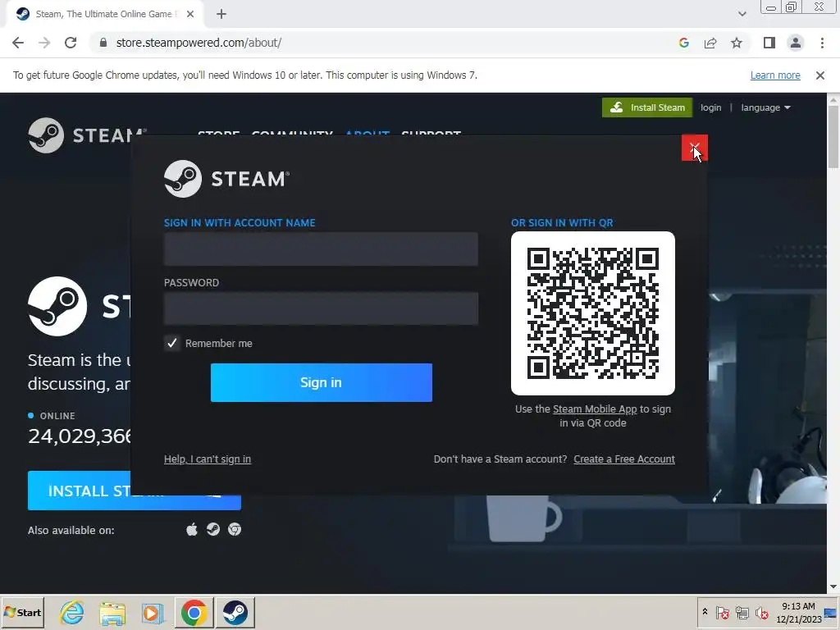The image size is (840, 630).
Task: Open a new browser tab
Action: click(x=221, y=15)
